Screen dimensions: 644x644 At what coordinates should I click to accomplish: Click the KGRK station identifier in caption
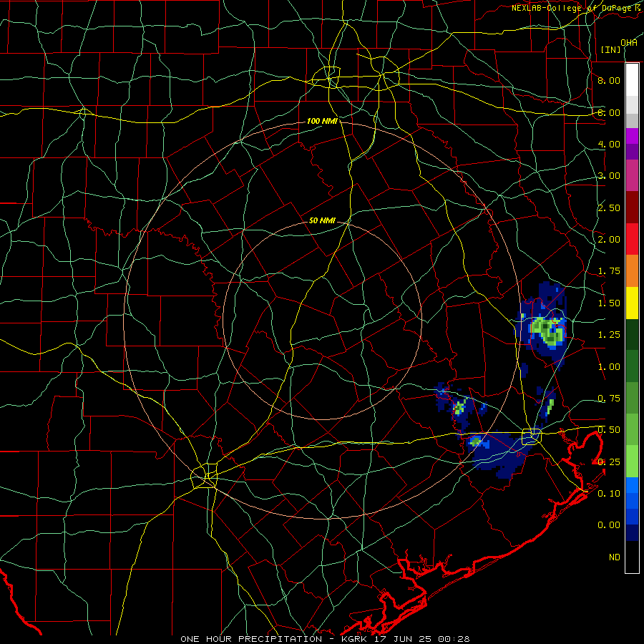click(354, 639)
